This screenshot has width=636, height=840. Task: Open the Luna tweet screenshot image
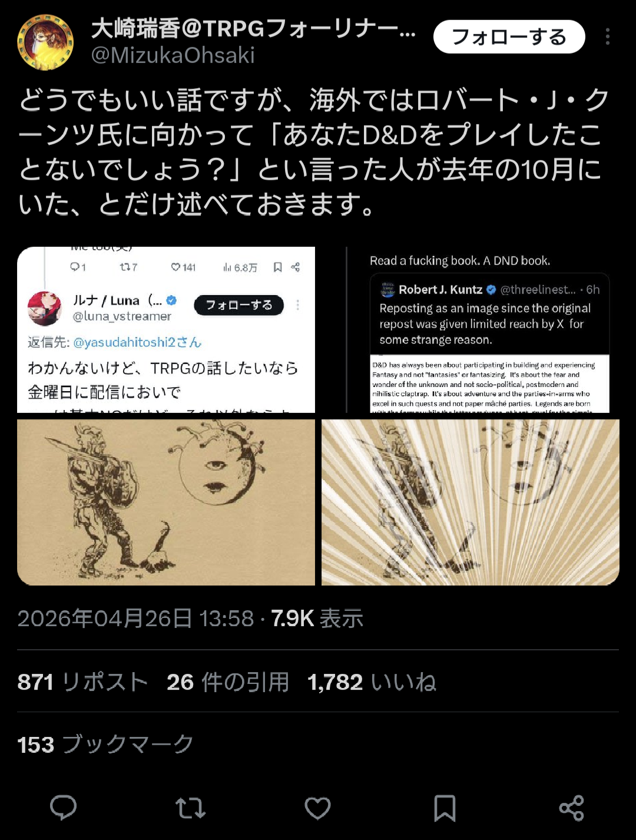[166, 330]
